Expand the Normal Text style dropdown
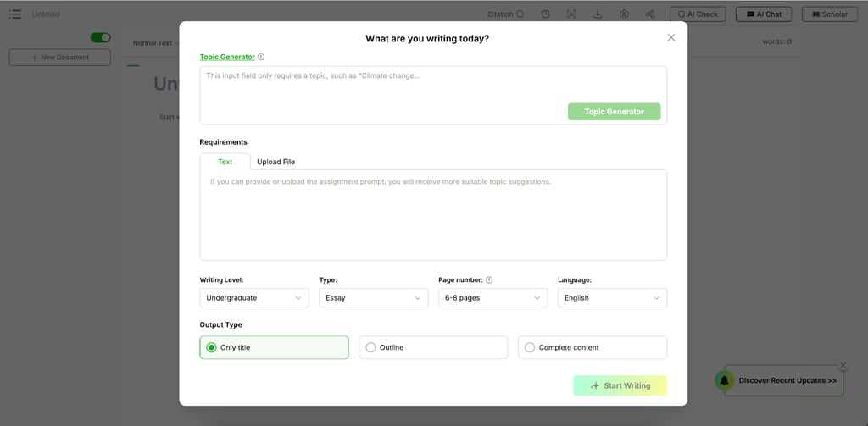 (156, 43)
